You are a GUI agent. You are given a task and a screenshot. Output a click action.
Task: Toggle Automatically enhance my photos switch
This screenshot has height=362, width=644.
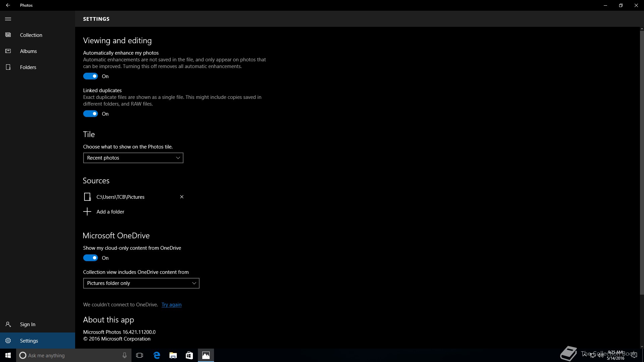[91, 76]
